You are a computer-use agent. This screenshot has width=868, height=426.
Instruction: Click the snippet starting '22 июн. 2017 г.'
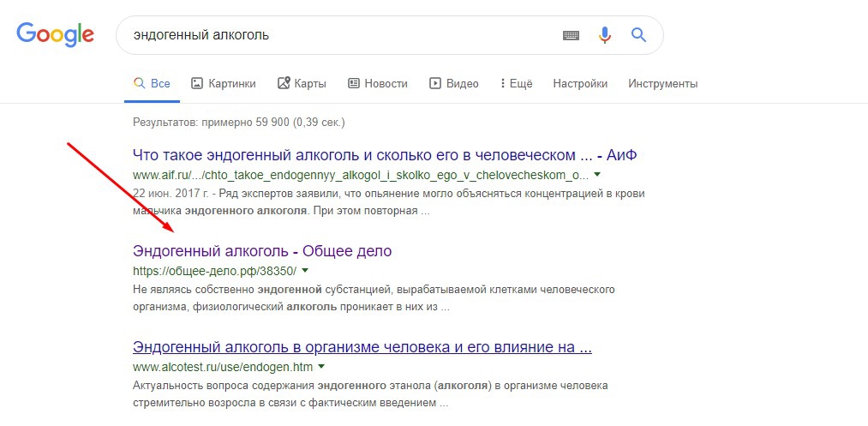[389, 203]
